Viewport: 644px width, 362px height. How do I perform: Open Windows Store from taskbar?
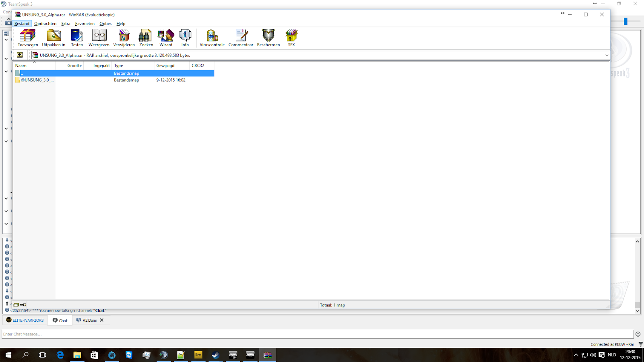pos(94,355)
